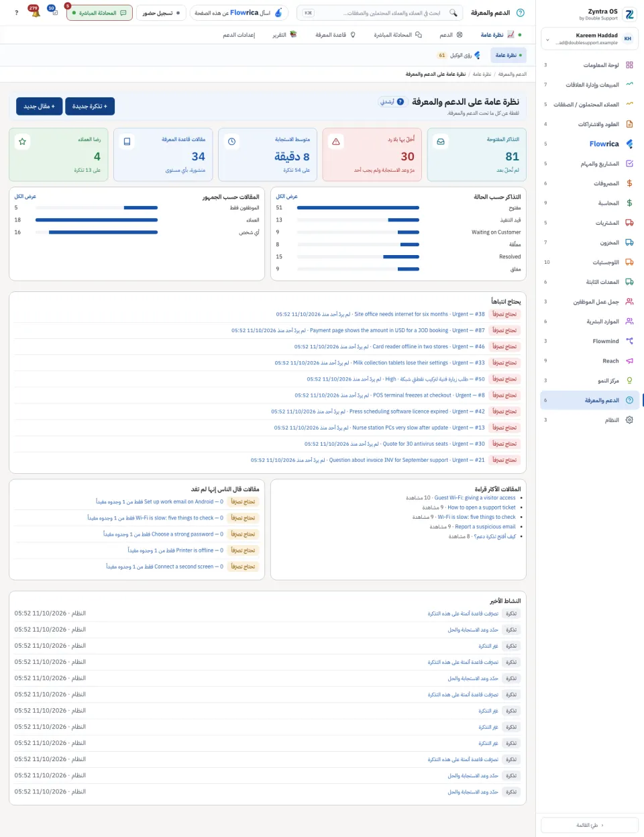Click the Zyntra OS logo
The image size is (644, 837).
pos(629,13)
